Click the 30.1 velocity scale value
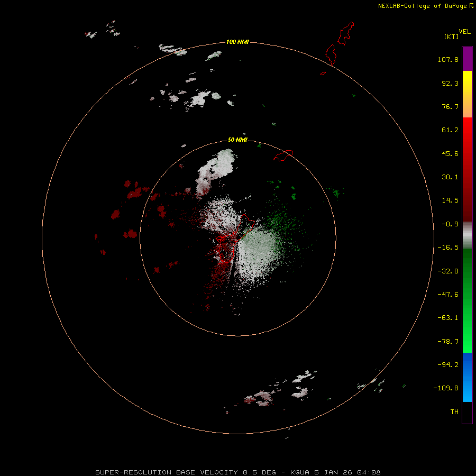476x476 pixels. click(450, 177)
